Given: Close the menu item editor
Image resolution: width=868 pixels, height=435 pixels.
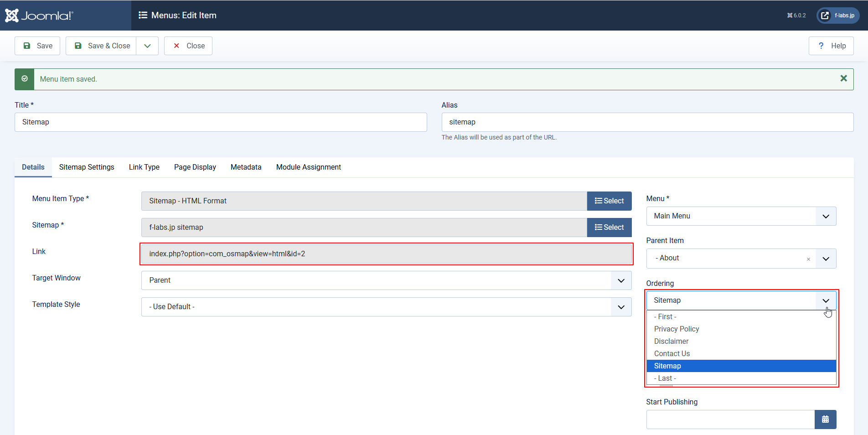Looking at the screenshot, I should click(188, 46).
